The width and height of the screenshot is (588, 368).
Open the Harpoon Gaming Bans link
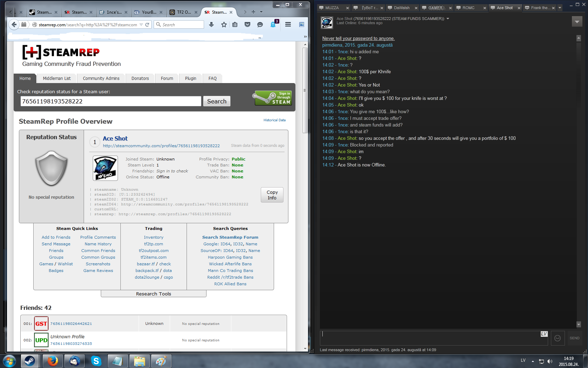pyautogui.click(x=230, y=257)
